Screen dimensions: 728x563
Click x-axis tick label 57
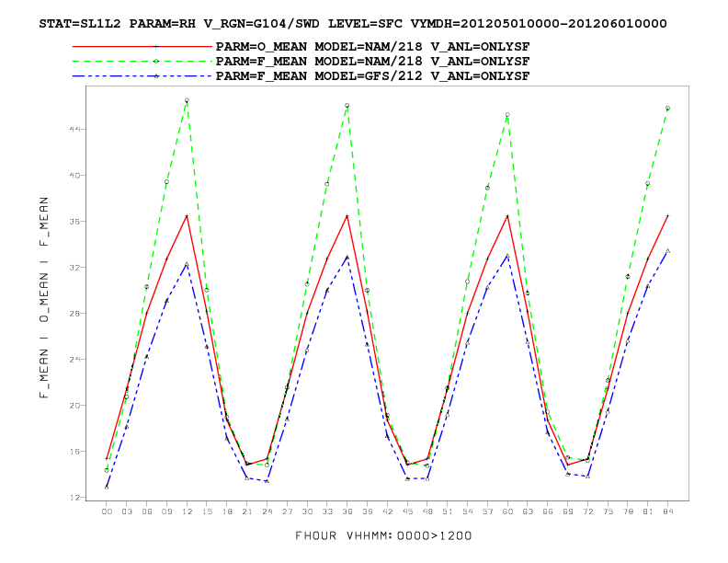coord(487,511)
